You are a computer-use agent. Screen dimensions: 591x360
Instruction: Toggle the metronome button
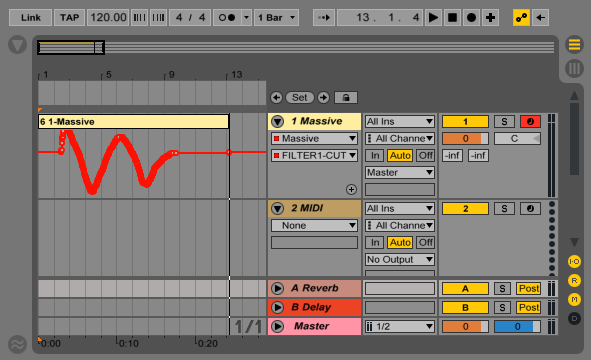tap(227, 18)
